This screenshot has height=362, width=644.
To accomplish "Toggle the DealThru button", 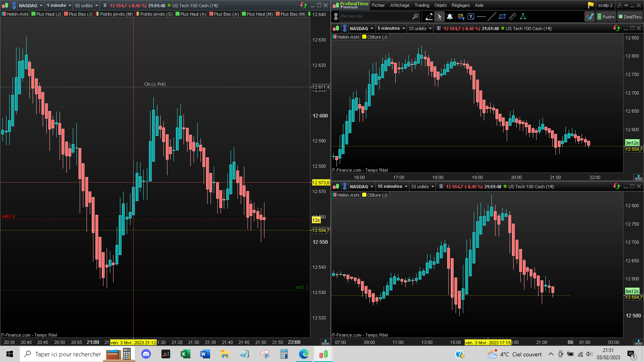I will point(630,16).
